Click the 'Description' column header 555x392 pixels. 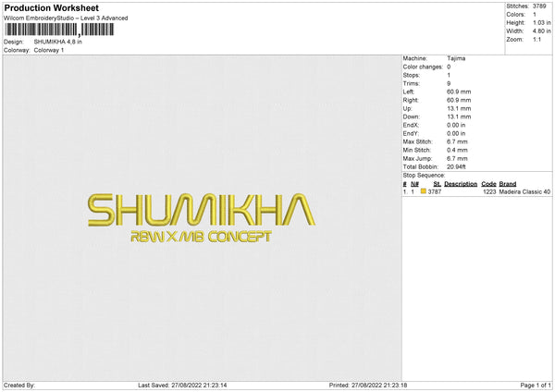tap(461, 184)
